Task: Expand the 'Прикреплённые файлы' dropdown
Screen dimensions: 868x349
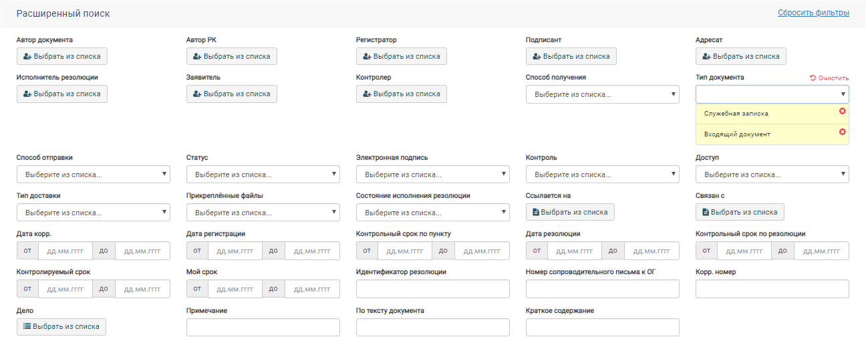Action: click(263, 213)
